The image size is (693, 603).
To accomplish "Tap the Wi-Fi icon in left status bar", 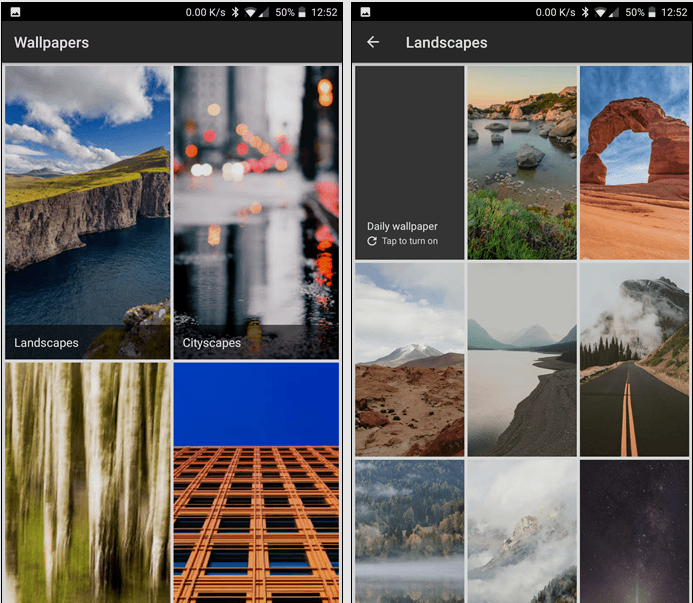I will click(250, 12).
